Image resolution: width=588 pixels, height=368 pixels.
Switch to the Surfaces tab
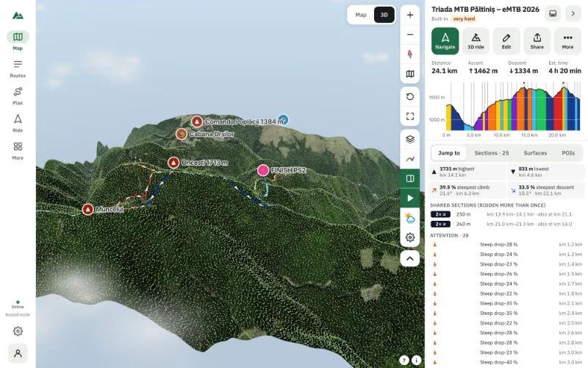(535, 153)
